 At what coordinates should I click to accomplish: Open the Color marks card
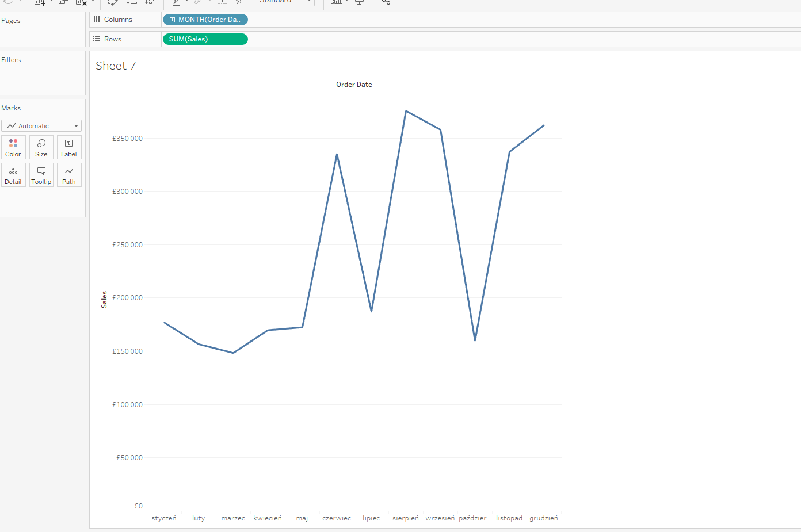pos(13,147)
